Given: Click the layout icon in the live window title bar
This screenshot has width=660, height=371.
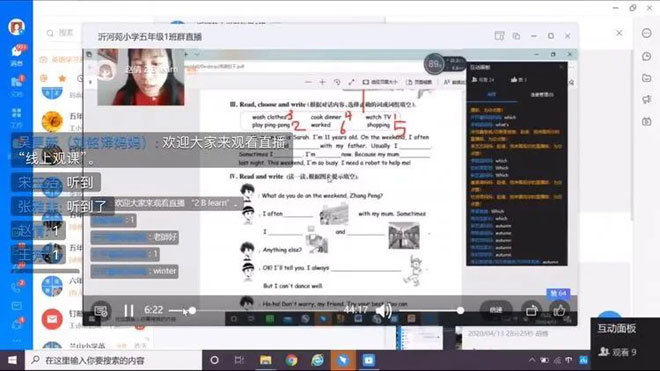Looking at the screenshot, I should [499, 36].
